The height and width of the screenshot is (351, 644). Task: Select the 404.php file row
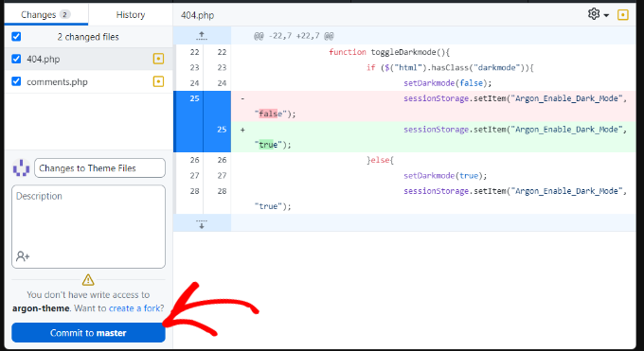coord(88,59)
